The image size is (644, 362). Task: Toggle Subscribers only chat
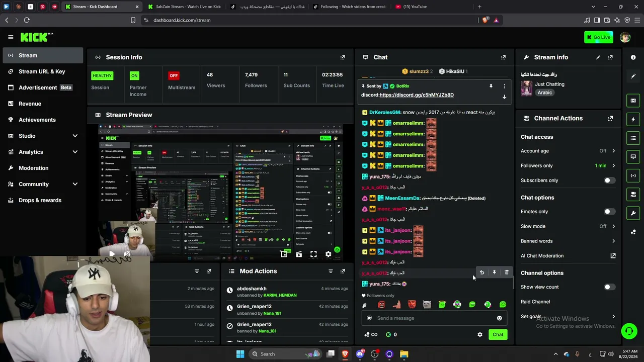[609, 180]
